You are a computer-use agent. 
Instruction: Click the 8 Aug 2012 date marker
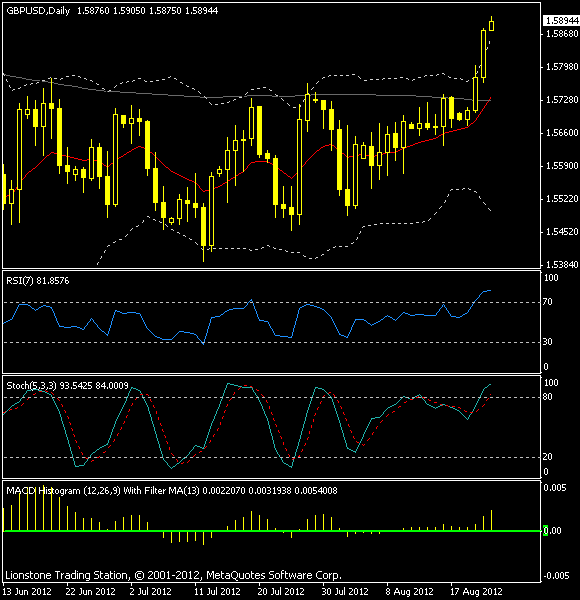409,592
